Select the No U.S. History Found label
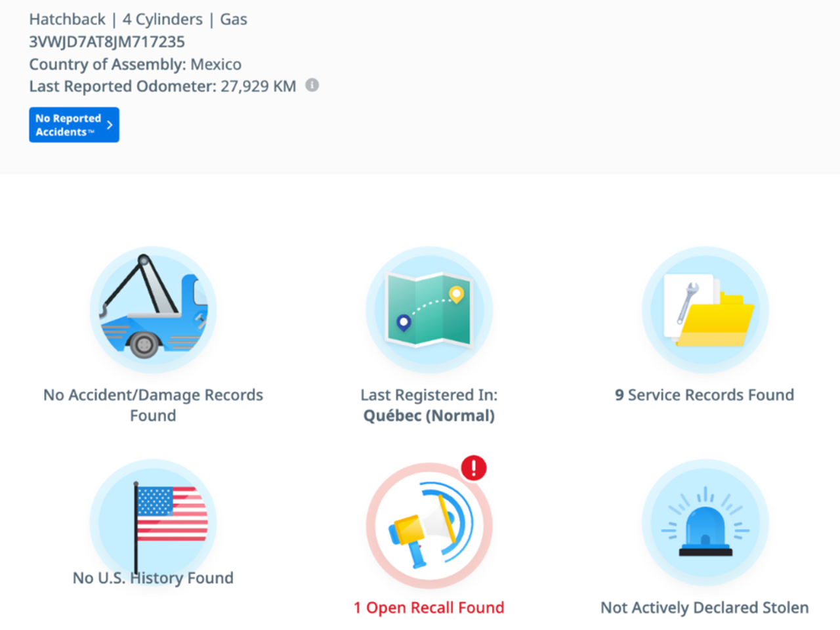Viewport: 840px width, 630px height. 153,578
